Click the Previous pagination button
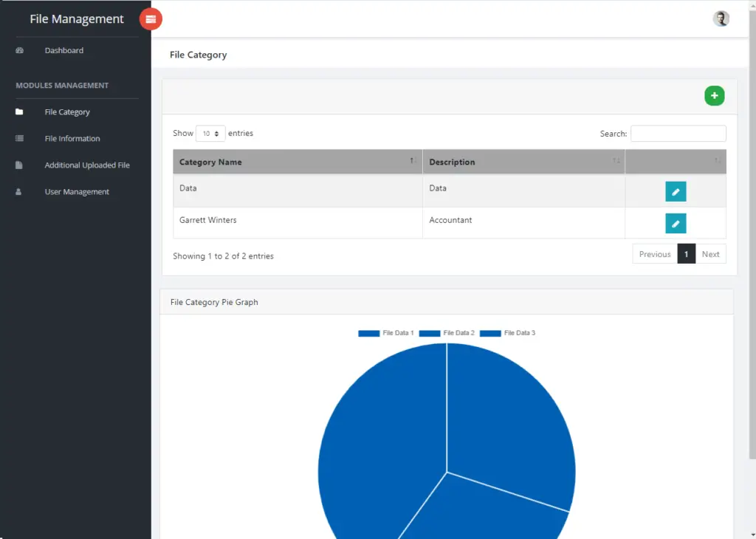Screen dimensions: 756x539 tap(654, 253)
